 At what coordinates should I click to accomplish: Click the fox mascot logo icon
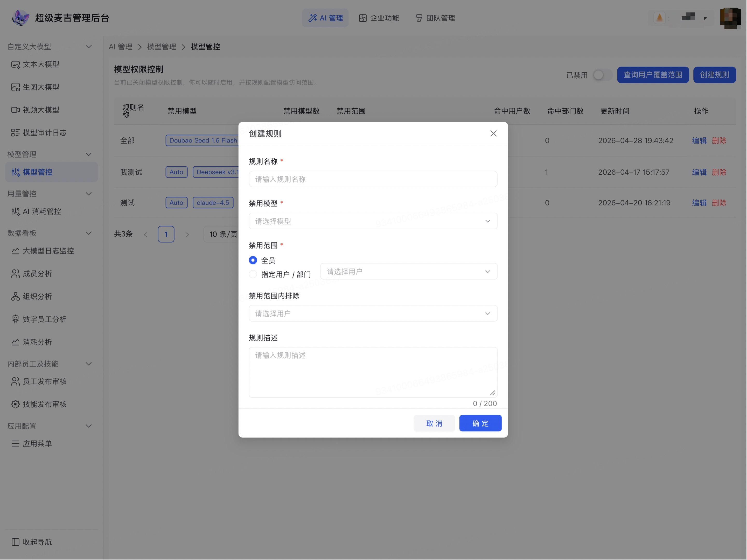pyautogui.click(x=20, y=18)
